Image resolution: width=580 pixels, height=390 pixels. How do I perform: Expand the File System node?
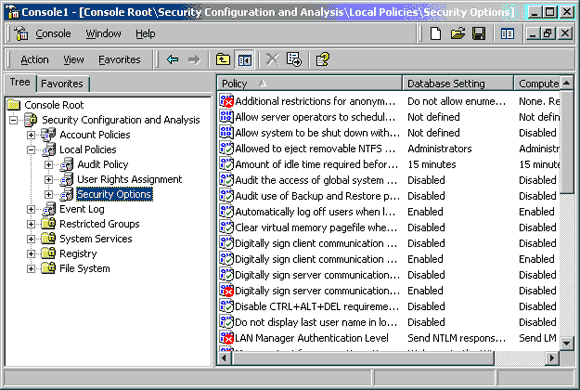pyautogui.click(x=31, y=268)
